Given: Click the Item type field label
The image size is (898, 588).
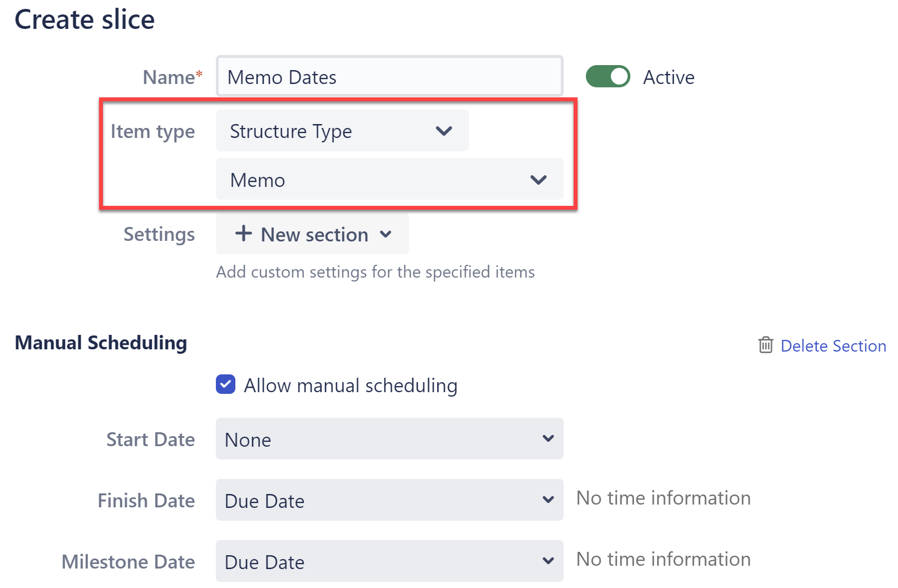Looking at the screenshot, I should pyautogui.click(x=154, y=131).
